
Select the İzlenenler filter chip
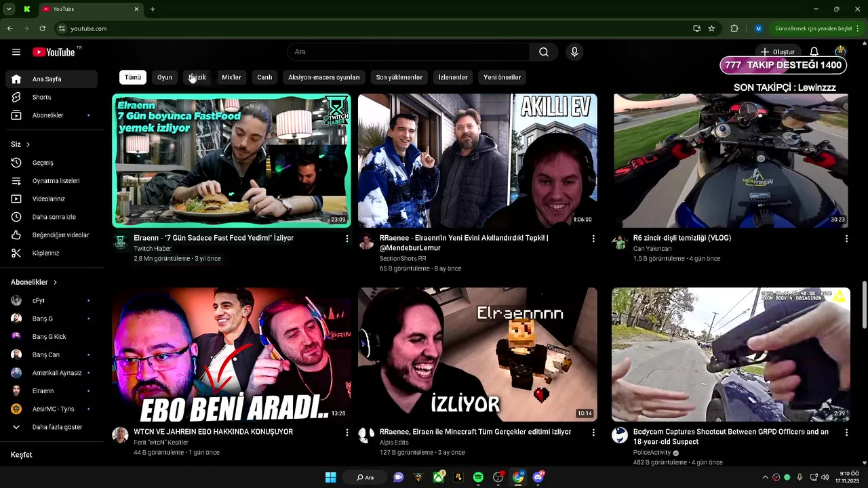coord(453,77)
